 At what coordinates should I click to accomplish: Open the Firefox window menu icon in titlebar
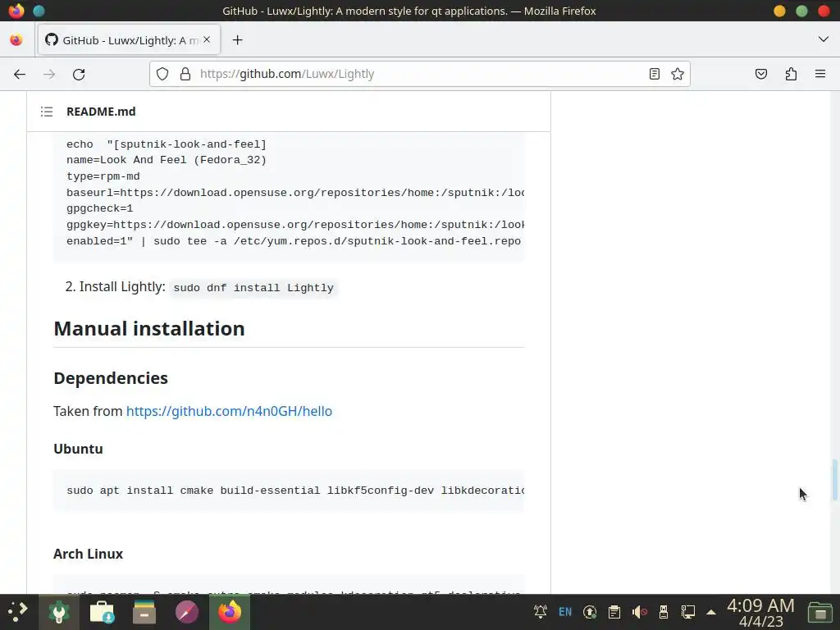[16, 11]
